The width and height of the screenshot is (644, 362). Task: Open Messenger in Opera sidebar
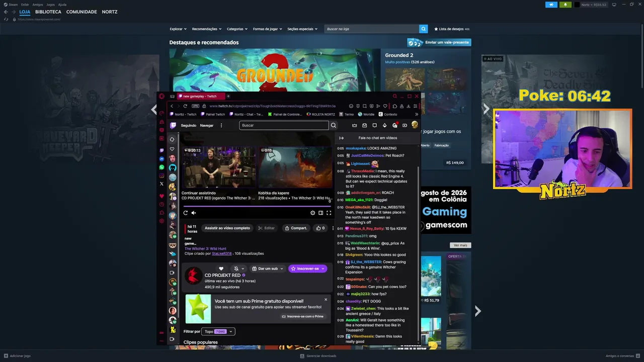coord(162,159)
